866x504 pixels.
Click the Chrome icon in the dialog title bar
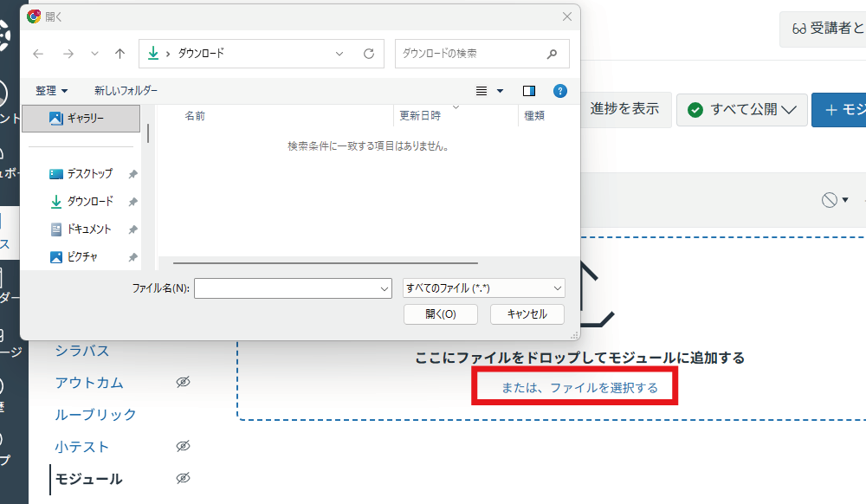(33, 15)
